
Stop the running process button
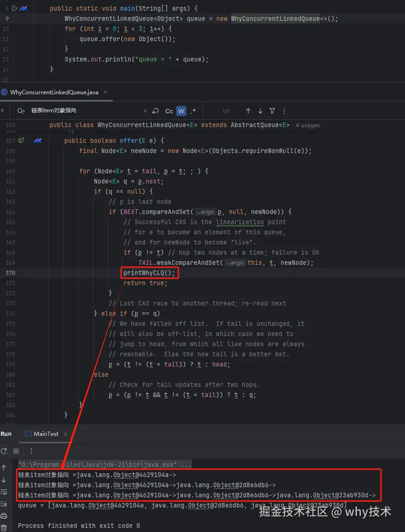pyautogui.click(x=16, y=451)
